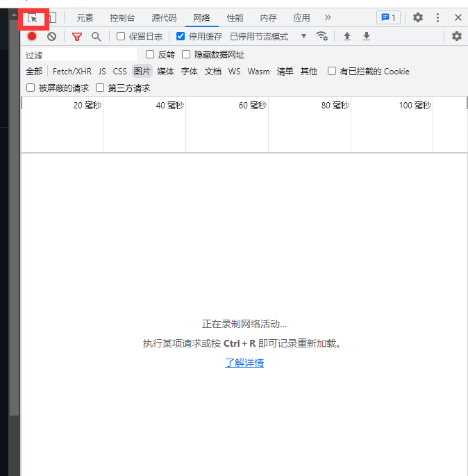The width and height of the screenshot is (468, 476).
Task: Filter requests by 媒体
Action: click(165, 72)
